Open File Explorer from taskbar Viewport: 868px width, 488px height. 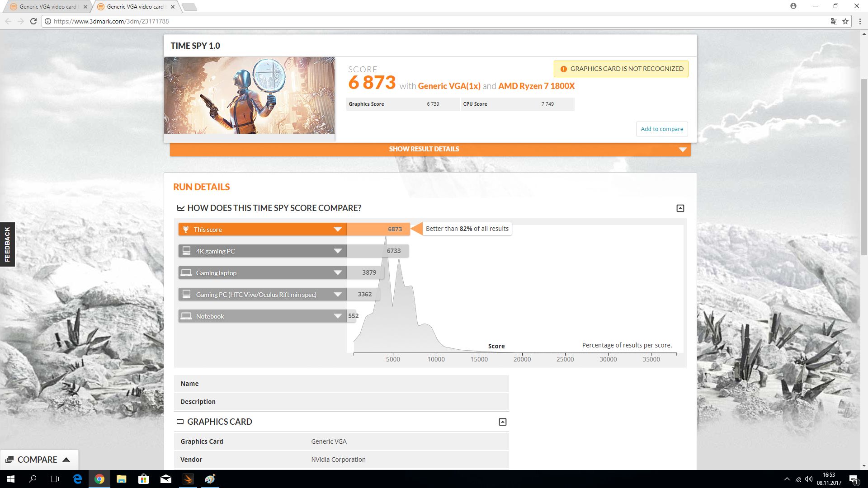121,479
